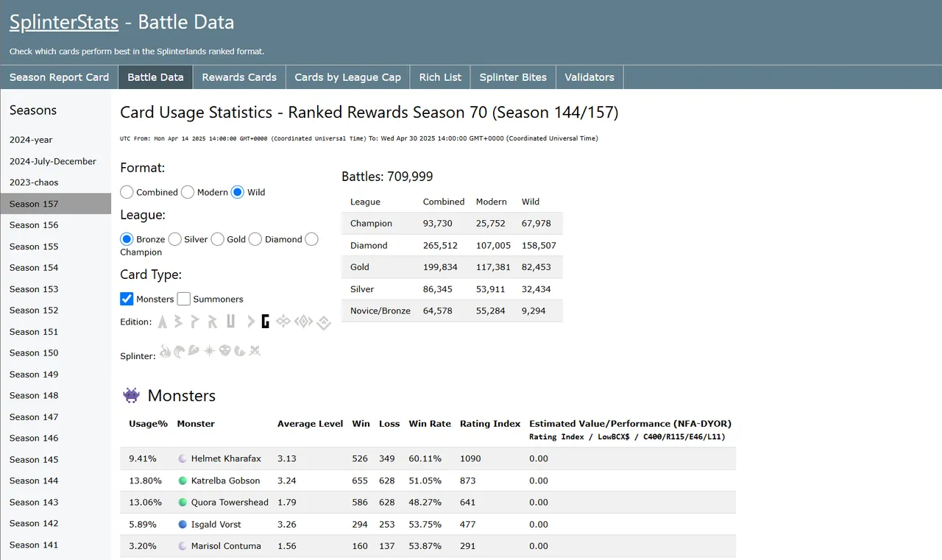
Task: Choose the Champion league radio button
Action: [312, 239]
